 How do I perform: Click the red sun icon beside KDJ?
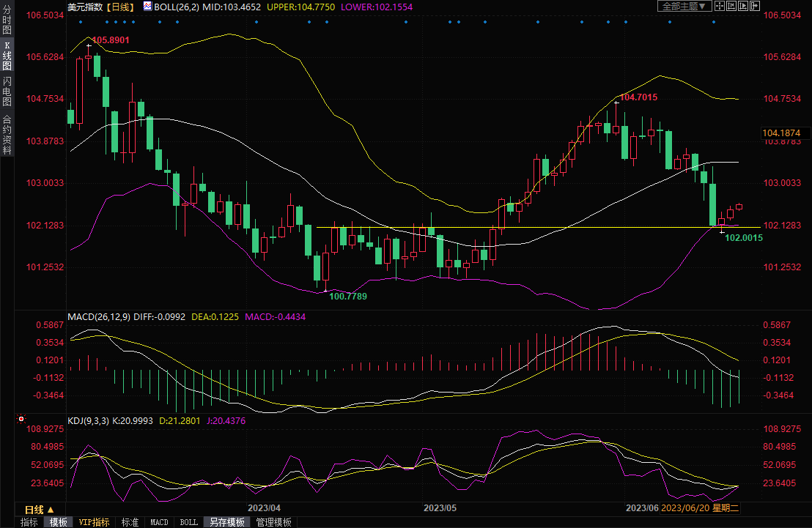[x=21, y=420]
